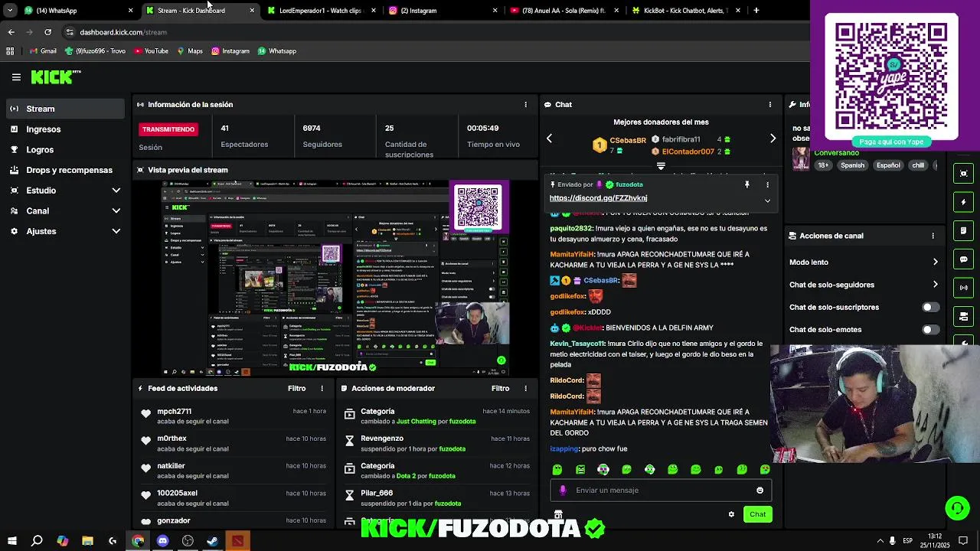980x551 pixels.
Task: Click camera icon in right toolbar
Action: (964, 316)
